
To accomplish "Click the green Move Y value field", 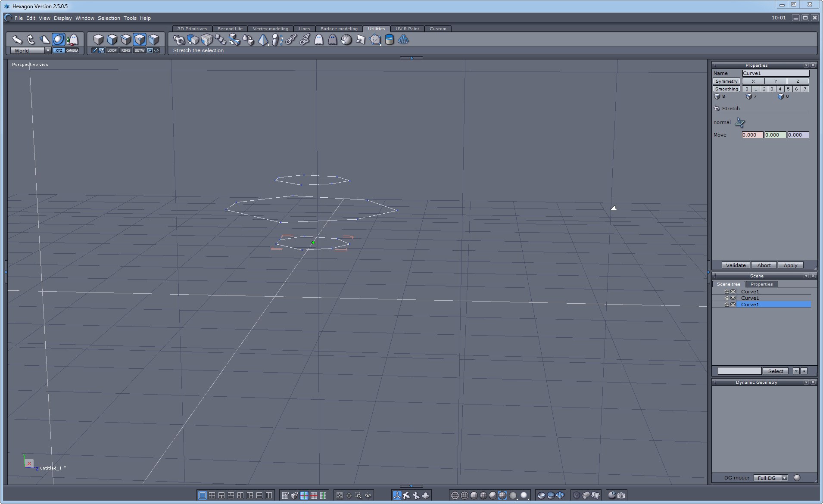I will click(x=775, y=135).
